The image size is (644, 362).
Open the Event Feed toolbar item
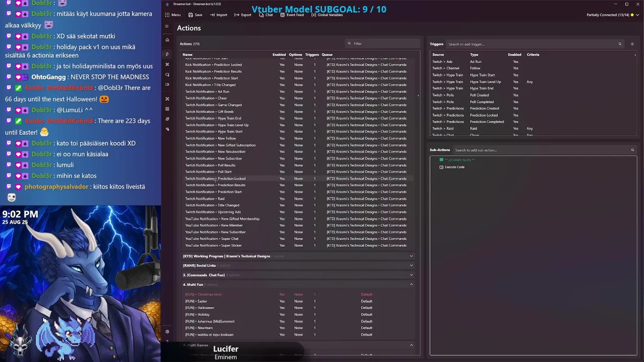[292, 15]
